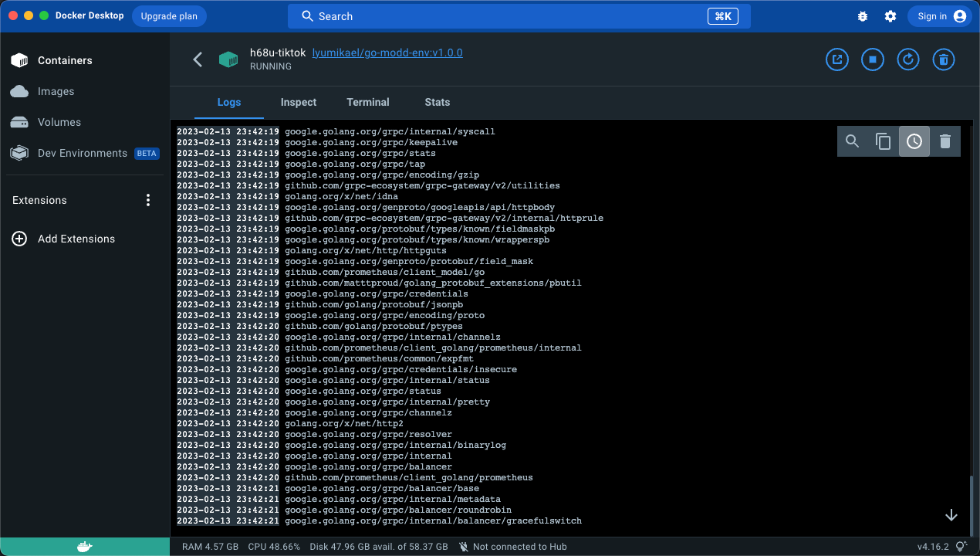Image resolution: width=980 pixels, height=556 pixels.
Task: Click the Upgrade plan button
Action: [169, 16]
